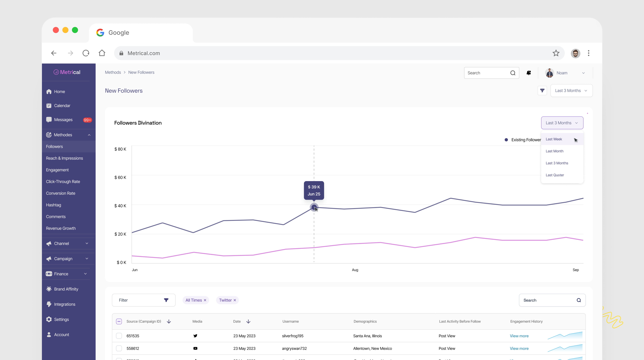The image size is (644, 360).
Task: Open the Methods breadcrumb link
Action: coord(113,72)
